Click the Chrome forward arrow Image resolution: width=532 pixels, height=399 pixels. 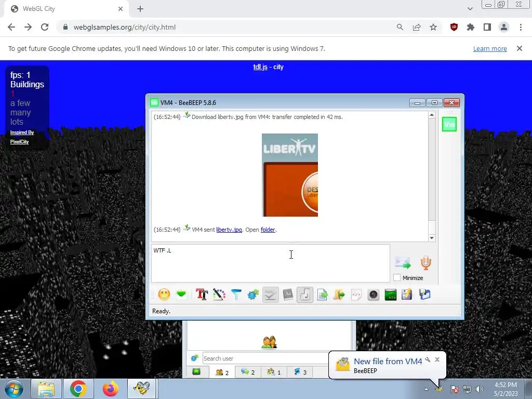pos(28,27)
